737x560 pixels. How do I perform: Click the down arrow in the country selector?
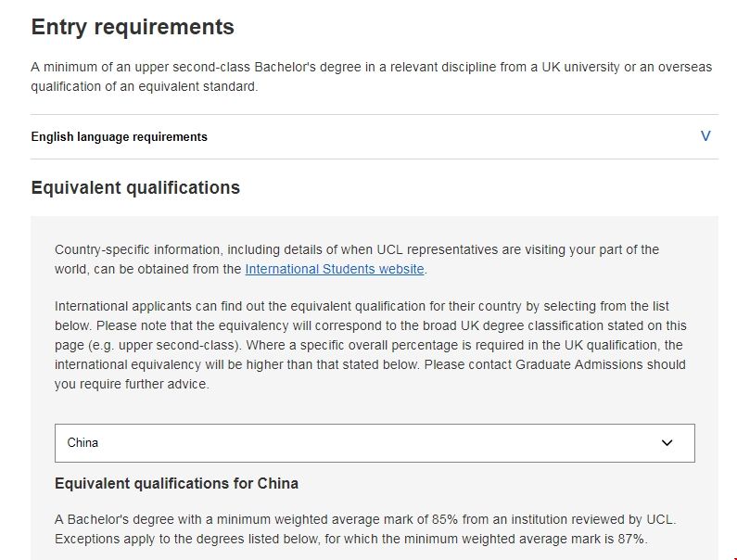(x=667, y=442)
